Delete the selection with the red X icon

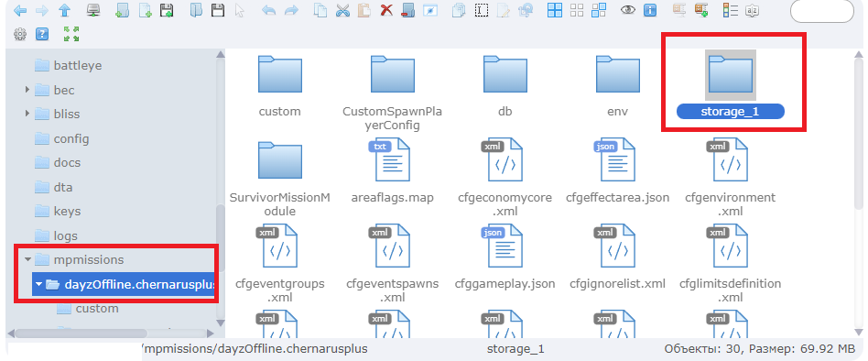pyautogui.click(x=386, y=10)
